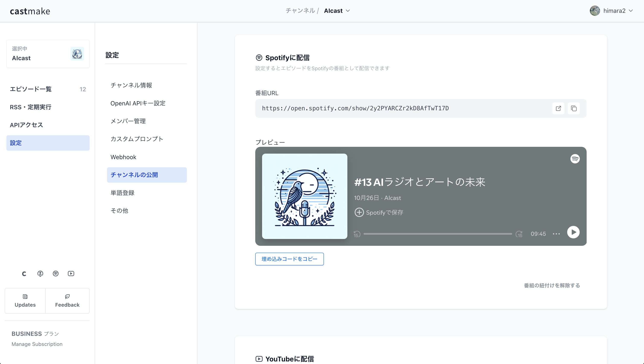Click the 10月26日 · AIcast text

coord(377,198)
